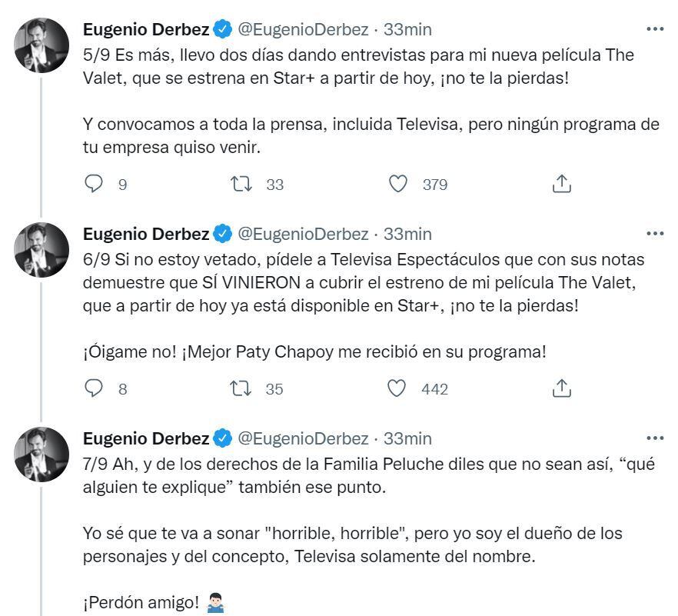
Task: Click the 33min timestamp on 7/9 tweet
Action: 407,438
